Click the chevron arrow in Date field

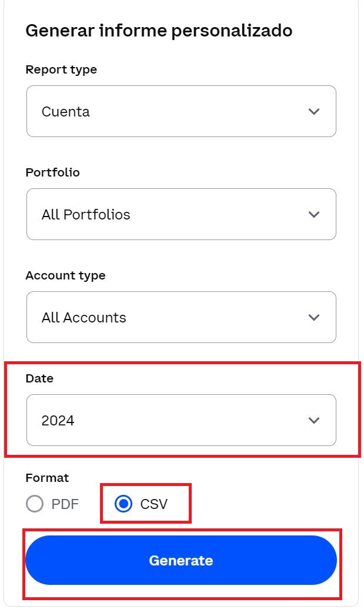314,420
